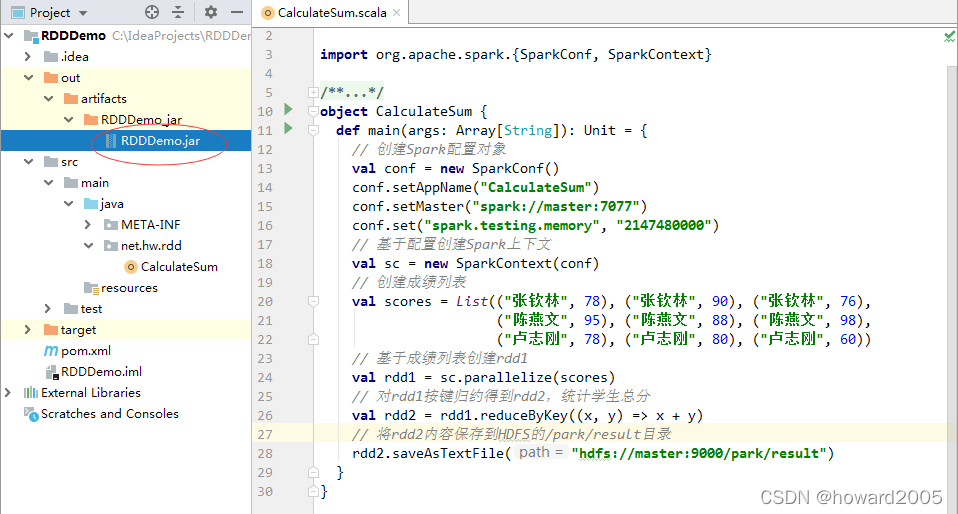Collapse the src folder
The image size is (958, 514).
(28, 162)
